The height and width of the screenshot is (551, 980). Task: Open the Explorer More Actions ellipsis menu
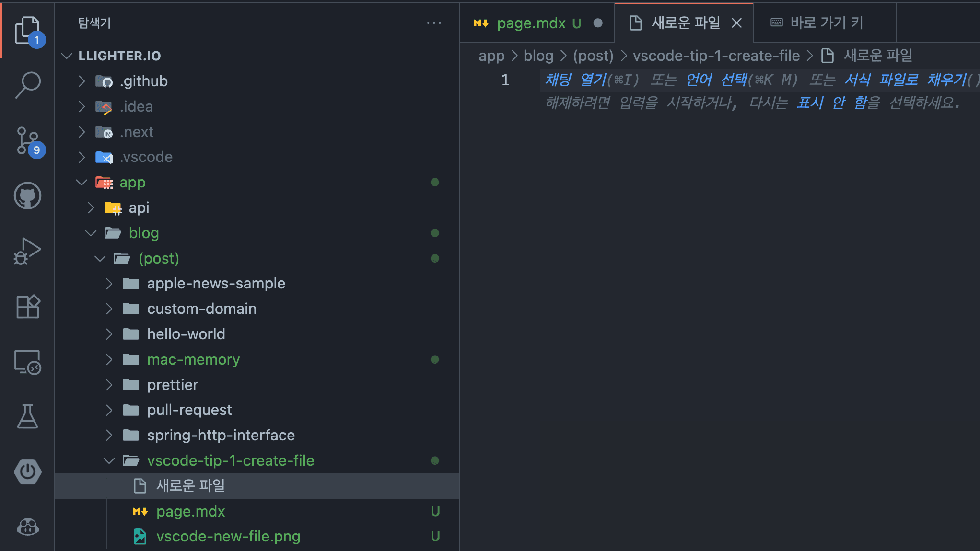click(x=434, y=23)
